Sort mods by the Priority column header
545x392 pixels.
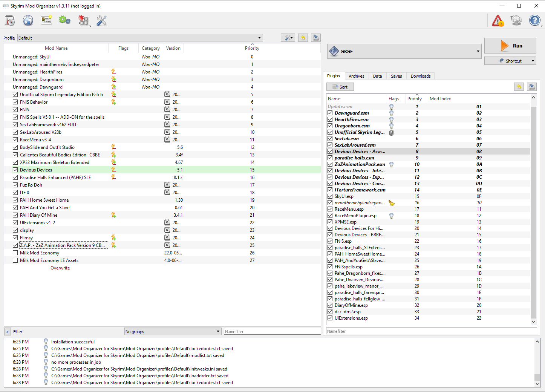click(x=252, y=48)
